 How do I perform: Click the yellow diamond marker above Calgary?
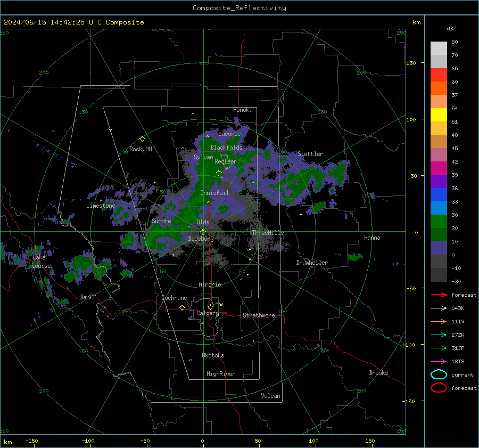click(x=210, y=307)
